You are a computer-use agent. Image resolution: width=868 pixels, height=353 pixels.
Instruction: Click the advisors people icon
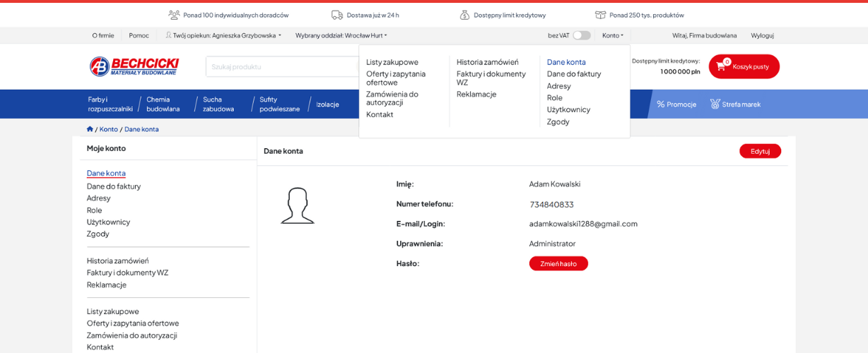point(174,15)
